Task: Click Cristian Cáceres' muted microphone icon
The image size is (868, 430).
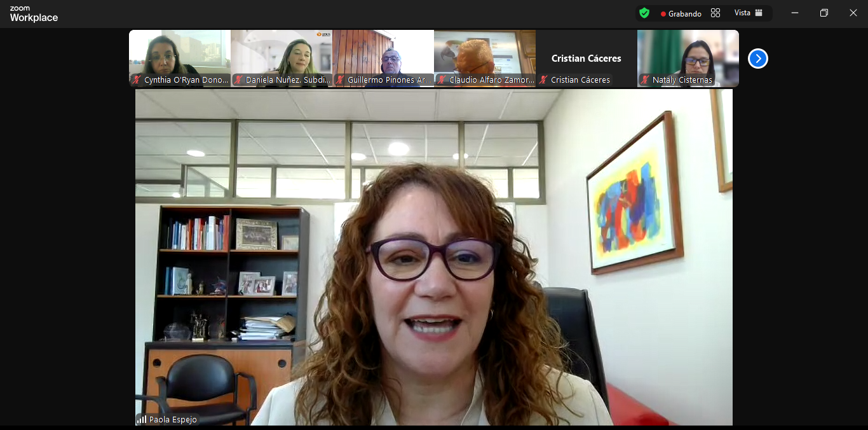Action: [x=543, y=80]
